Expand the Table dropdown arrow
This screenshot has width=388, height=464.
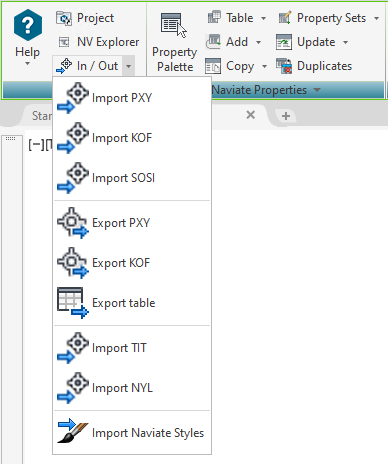tap(263, 18)
